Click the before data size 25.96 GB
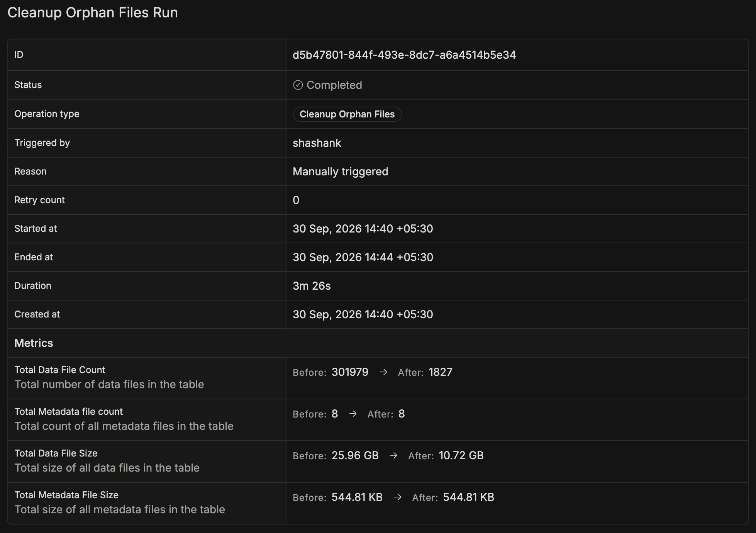The height and width of the screenshot is (533, 756). point(355,456)
